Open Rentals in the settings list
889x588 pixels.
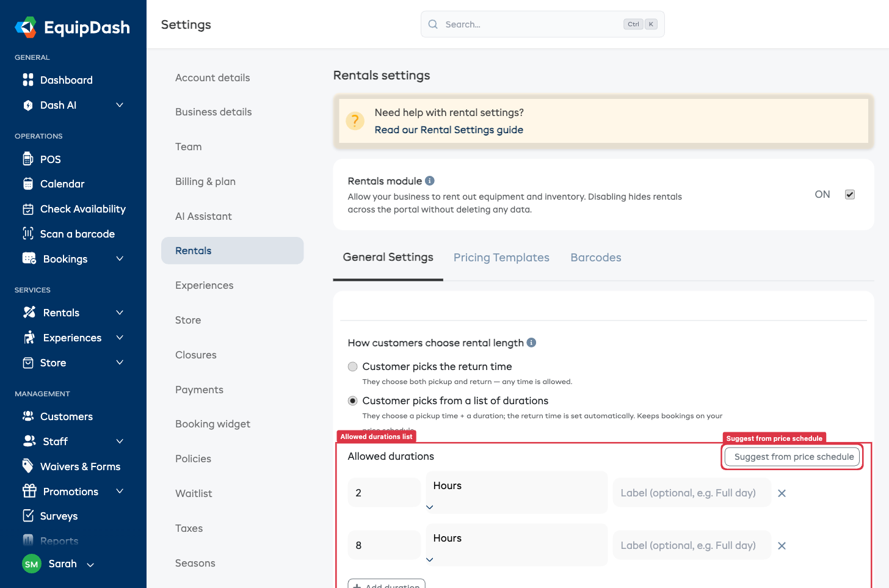(x=232, y=250)
